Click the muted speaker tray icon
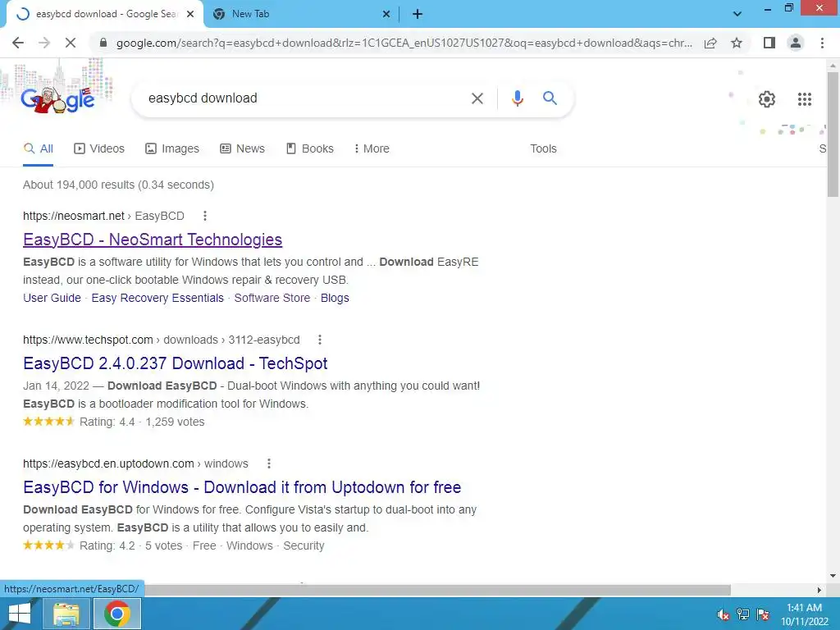840x630 pixels. click(723, 614)
